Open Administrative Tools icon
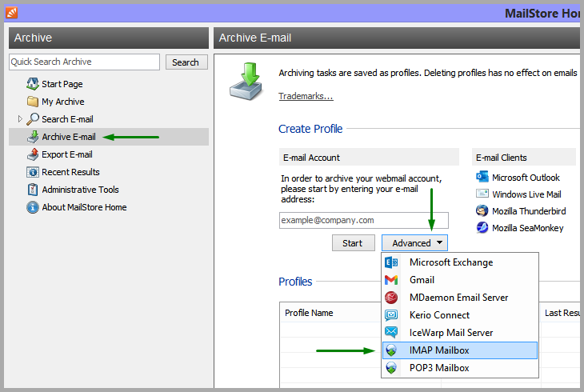Screen dimensions: 584x392 [x=33, y=190]
